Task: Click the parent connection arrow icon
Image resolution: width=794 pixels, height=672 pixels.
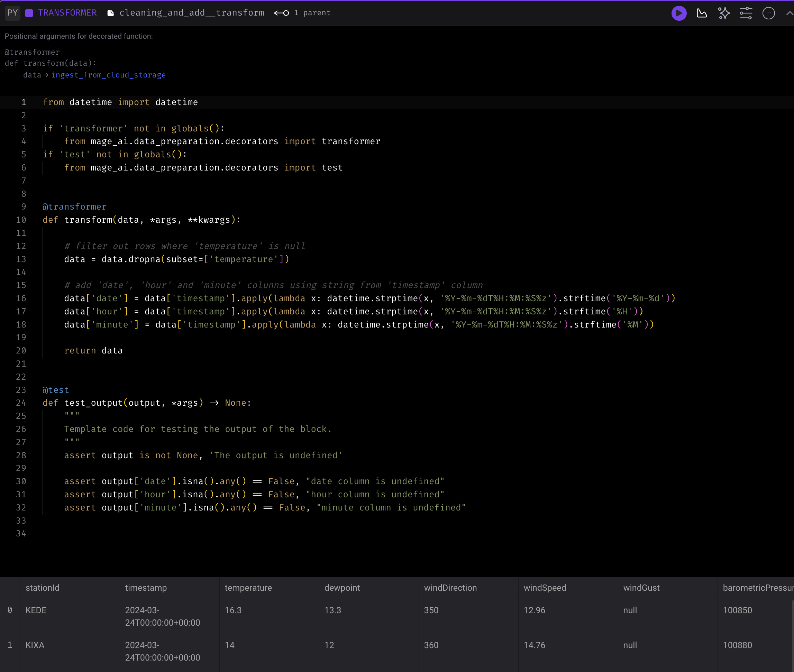Action: point(281,13)
